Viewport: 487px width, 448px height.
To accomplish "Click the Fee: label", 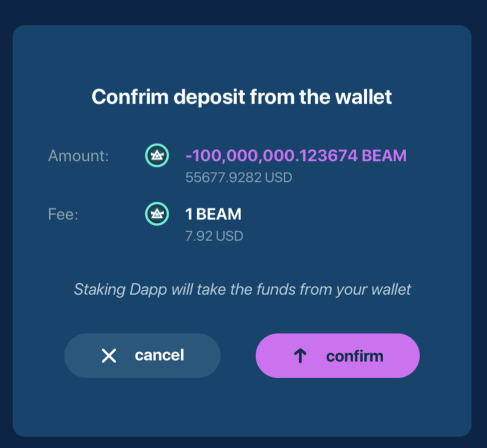I will [63, 215].
